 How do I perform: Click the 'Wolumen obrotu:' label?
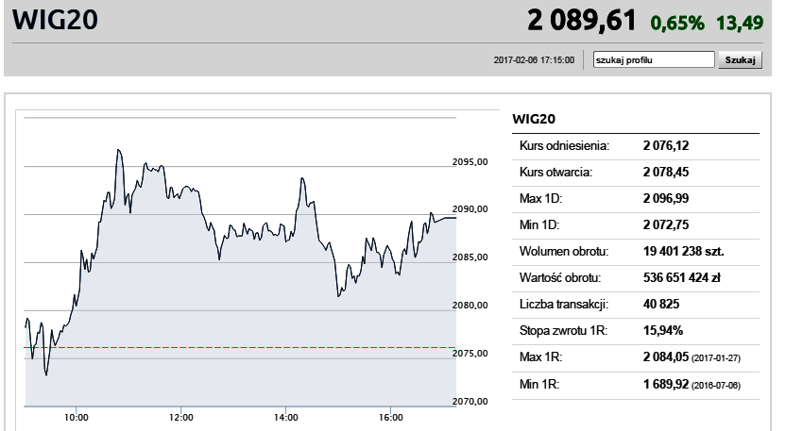coord(564,252)
